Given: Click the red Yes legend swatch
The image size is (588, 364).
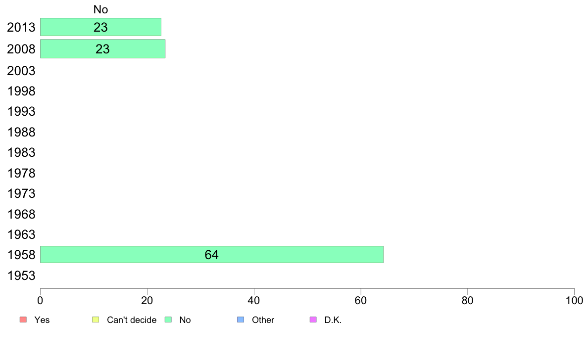Looking at the screenshot, I should [23, 319].
